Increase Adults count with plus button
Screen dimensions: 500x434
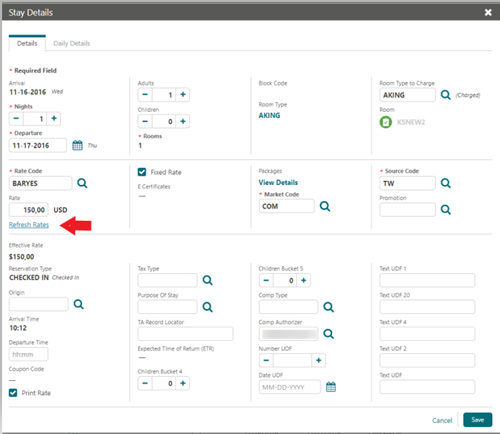point(183,95)
